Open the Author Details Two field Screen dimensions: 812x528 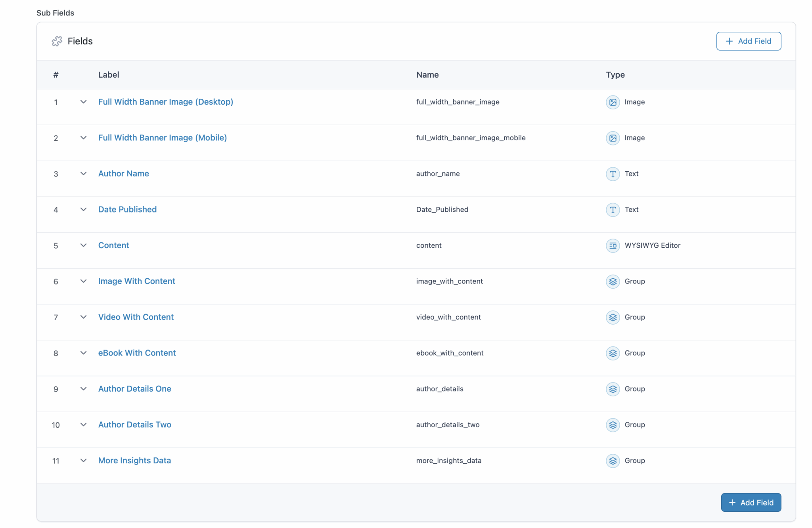pyautogui.click(x=134, y=425)
